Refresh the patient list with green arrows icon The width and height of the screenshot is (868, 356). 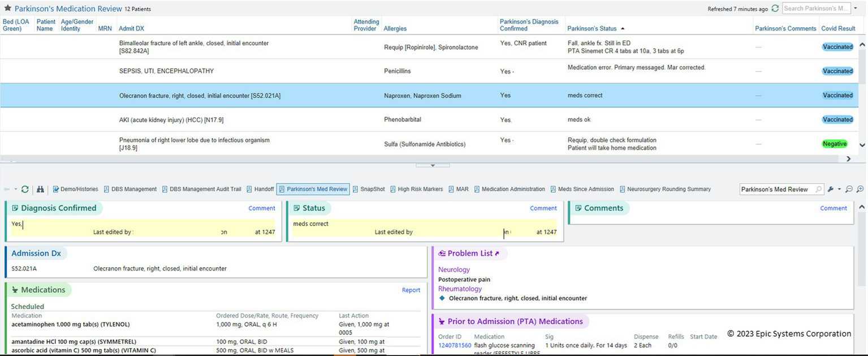coord(775,8)
